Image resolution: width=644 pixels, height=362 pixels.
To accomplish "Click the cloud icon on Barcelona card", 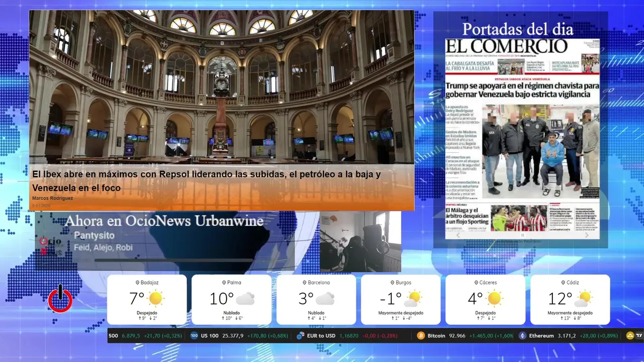I will [x=325, y=299].
